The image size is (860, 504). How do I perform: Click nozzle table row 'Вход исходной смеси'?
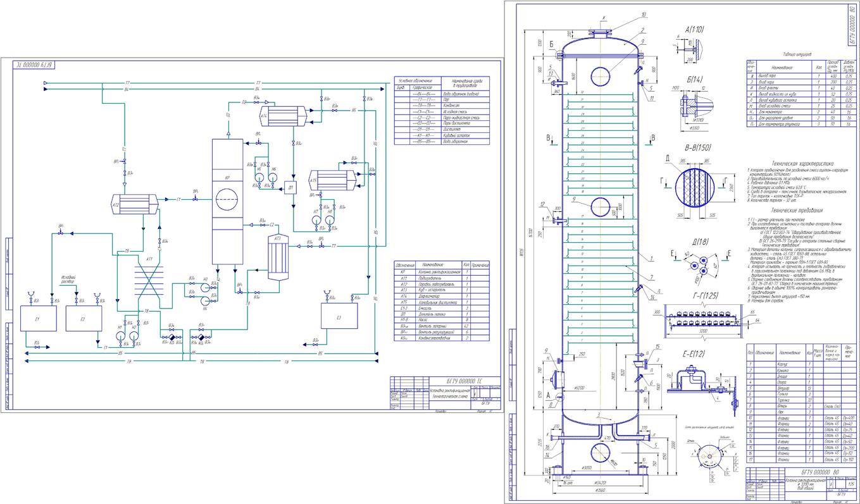coord(802,106)
